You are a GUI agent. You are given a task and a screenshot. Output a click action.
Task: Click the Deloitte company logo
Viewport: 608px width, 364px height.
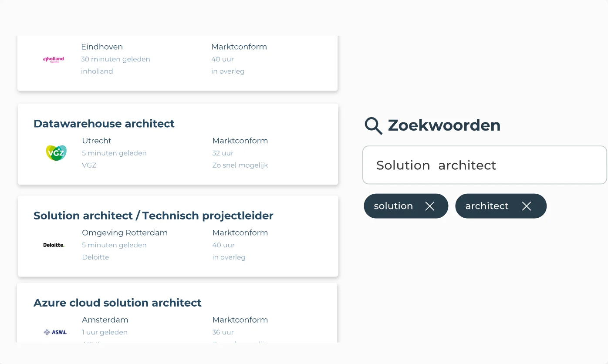click(53, 245)
